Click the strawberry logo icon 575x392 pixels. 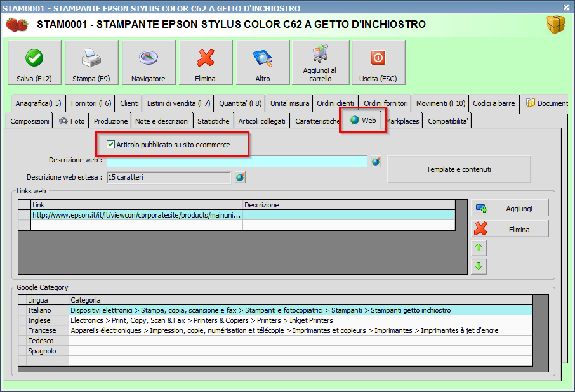pyautogui.click(x=17, y=25)
